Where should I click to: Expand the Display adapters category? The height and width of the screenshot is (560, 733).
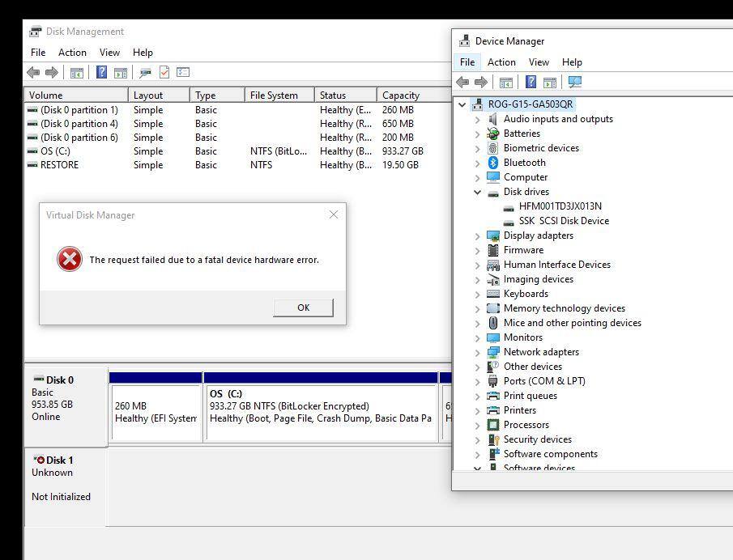tap(478, 235)
